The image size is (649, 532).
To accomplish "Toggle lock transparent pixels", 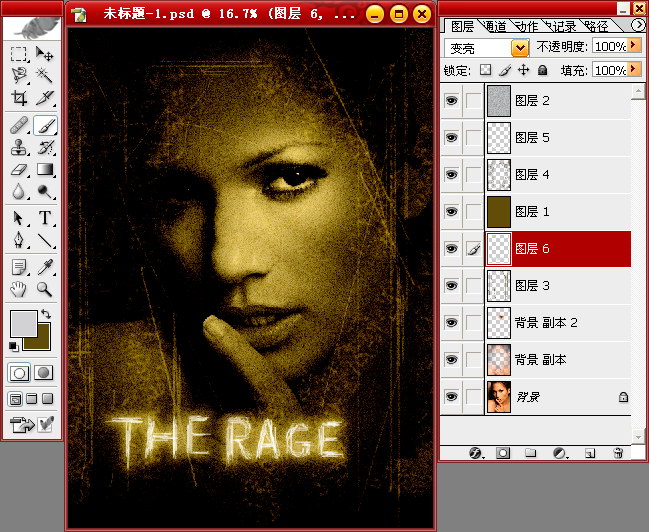I will (x=486, y=70).
